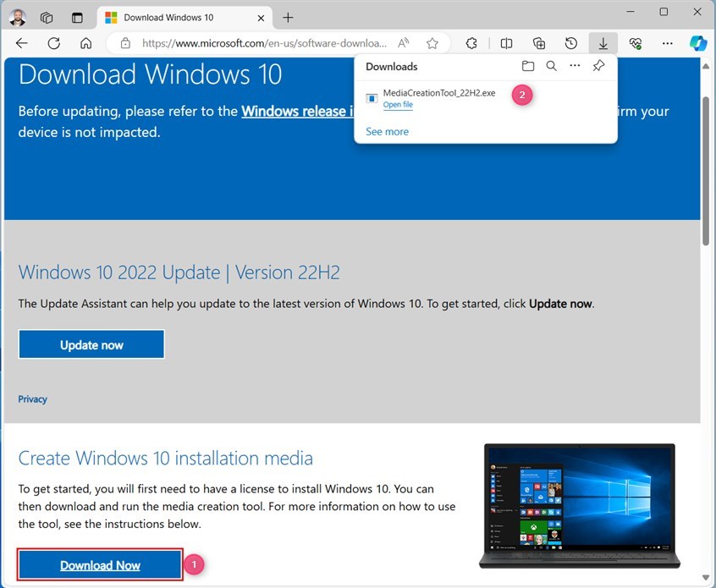Screen dimensions: 716x588
Task: Open Browser essentials heart icon
Action: tap(636, 43)
